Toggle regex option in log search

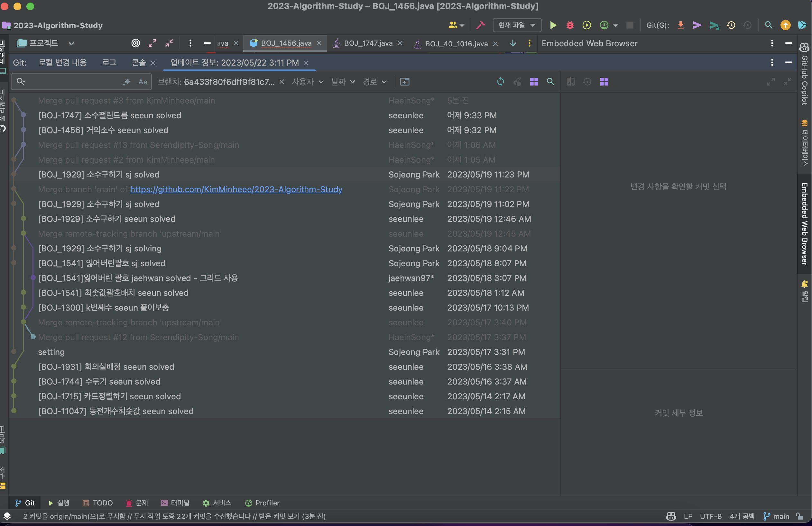point(126,82)
